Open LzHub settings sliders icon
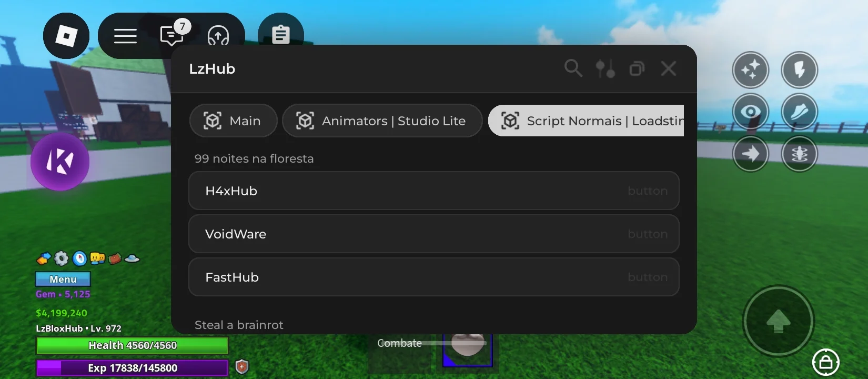Image resolution: width=868 pixels, height=379 pixels. 605,68
